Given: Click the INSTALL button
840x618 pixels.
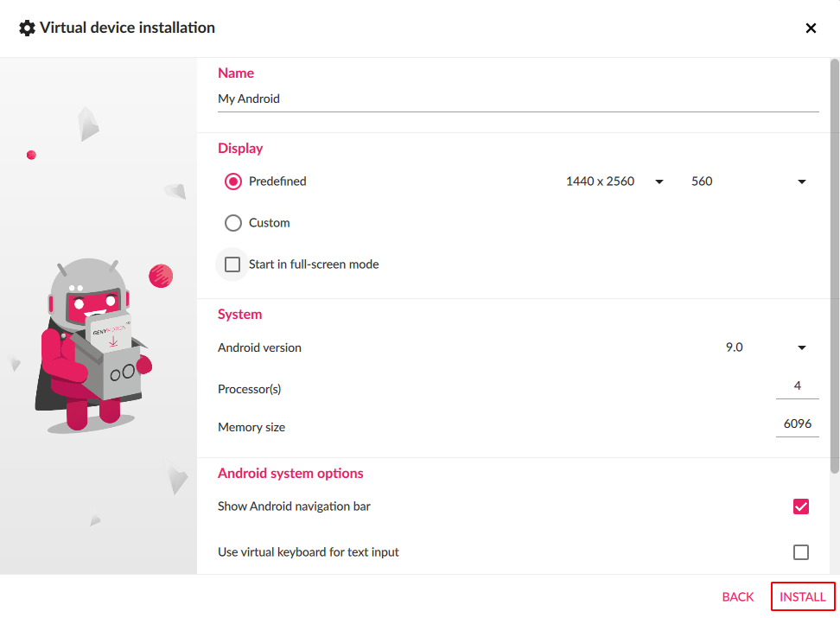Looking at the screenshot, I should tap(803, 596).
